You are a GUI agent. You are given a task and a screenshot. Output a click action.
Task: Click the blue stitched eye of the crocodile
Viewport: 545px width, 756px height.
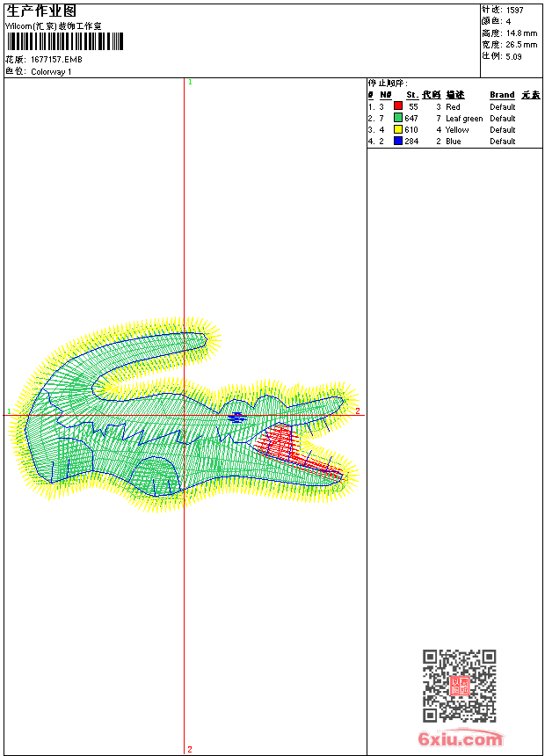pyautogui.click(x=236, y=418)
